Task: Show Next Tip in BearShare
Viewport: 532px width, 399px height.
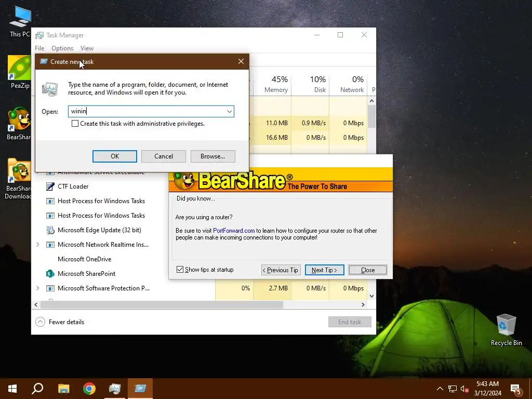Action: [x=324, y=270]
